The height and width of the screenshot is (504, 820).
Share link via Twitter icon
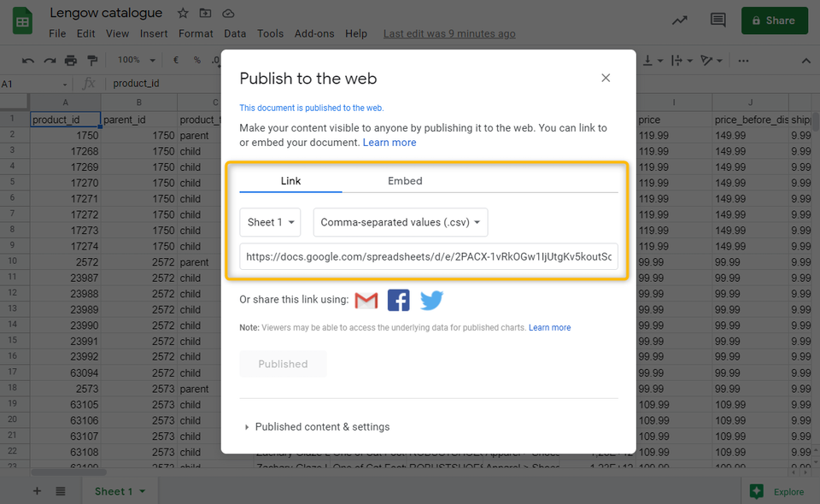[x=431, y=300]
